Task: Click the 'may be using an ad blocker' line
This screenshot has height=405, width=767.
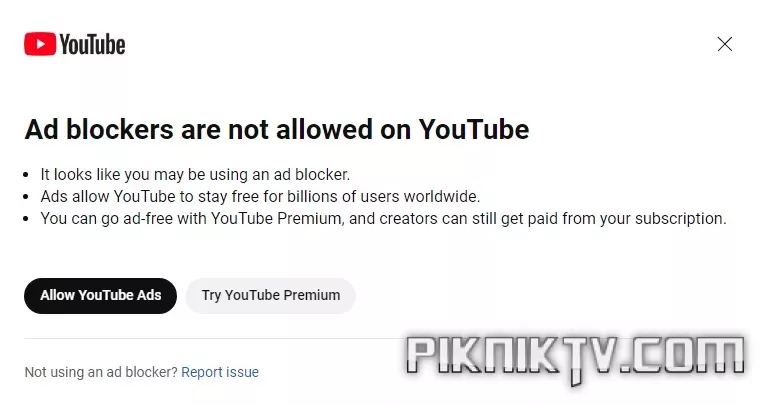Action: [x=195, y=175]
